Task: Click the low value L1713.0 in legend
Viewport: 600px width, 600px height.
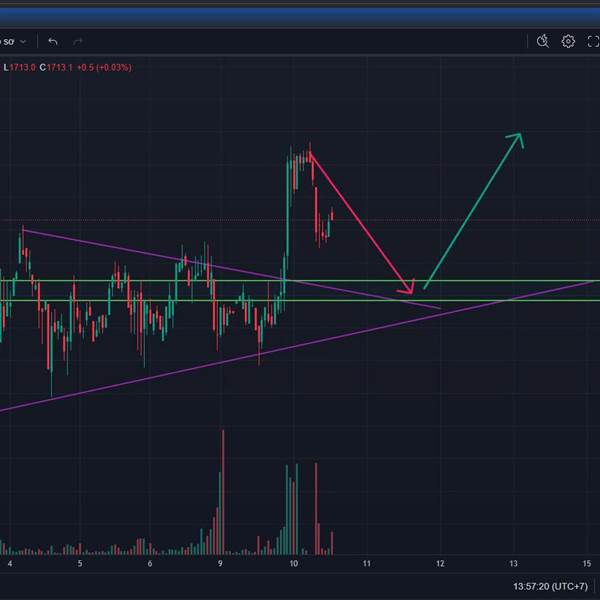Action: [19, 68]
